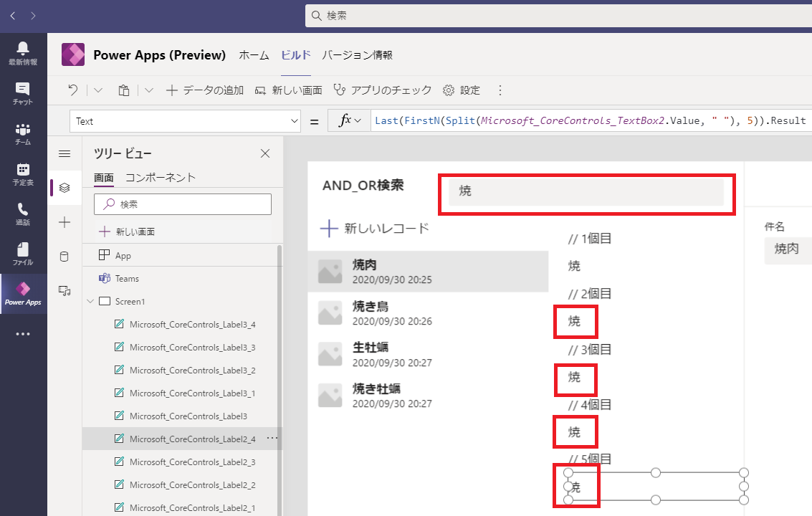Click the overflow ⋮ icon in the toolbar

(x=500, y=90)
